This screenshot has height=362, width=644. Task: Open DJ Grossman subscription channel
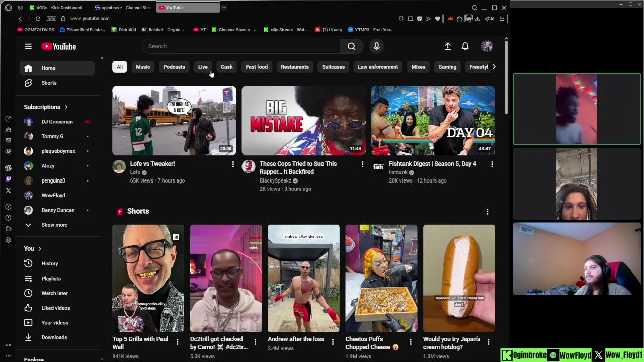[57, 122]
